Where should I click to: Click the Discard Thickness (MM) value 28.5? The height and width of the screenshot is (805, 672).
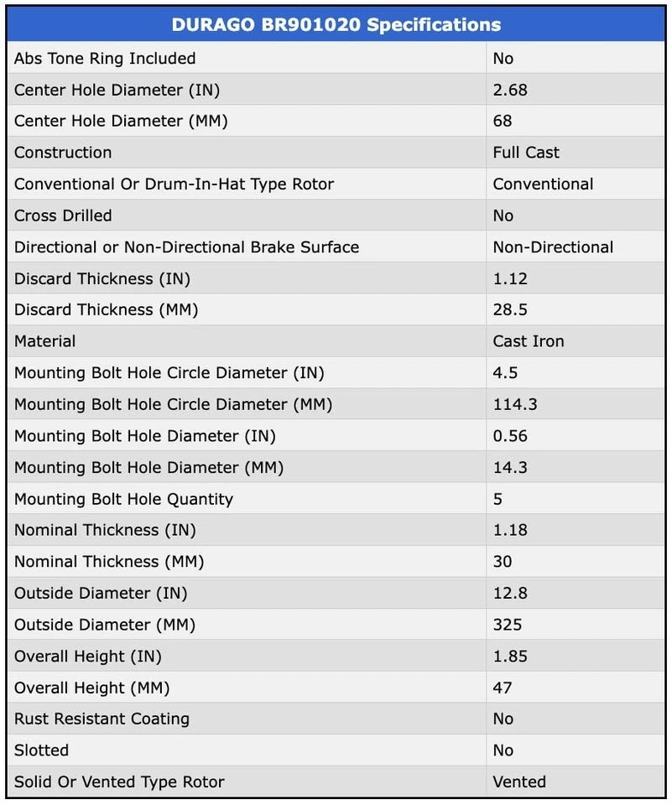point(510,309)
